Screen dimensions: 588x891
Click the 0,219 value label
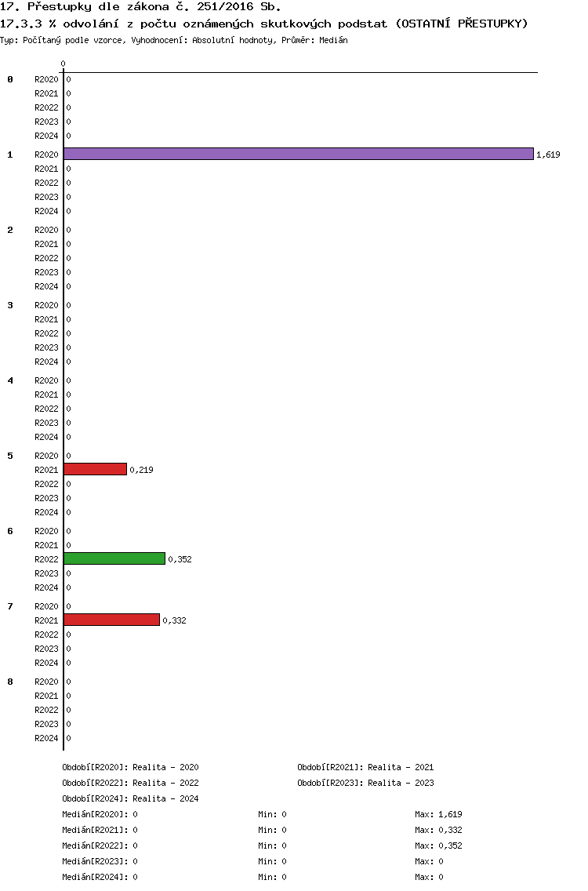tap(141, 470)
